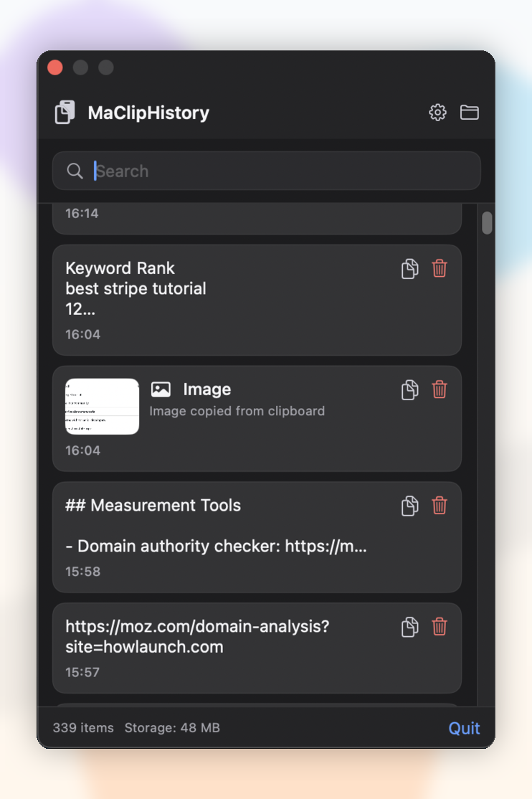Select the 'best stripe tutorial' text line

pos(136,289)
